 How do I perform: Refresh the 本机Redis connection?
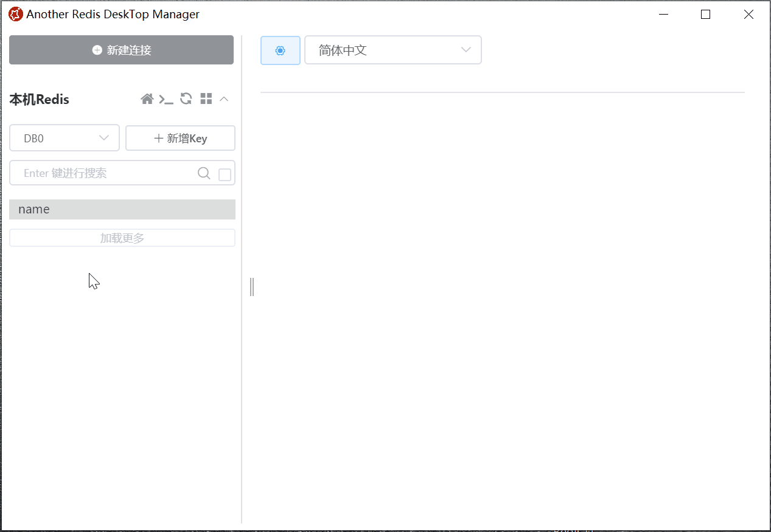click(186, 99)
